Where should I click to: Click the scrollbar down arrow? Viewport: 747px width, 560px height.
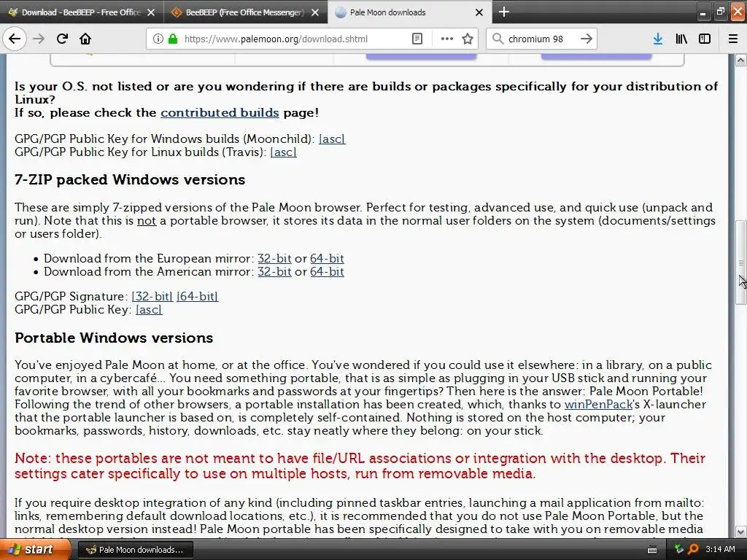click(x=741, y=532)
